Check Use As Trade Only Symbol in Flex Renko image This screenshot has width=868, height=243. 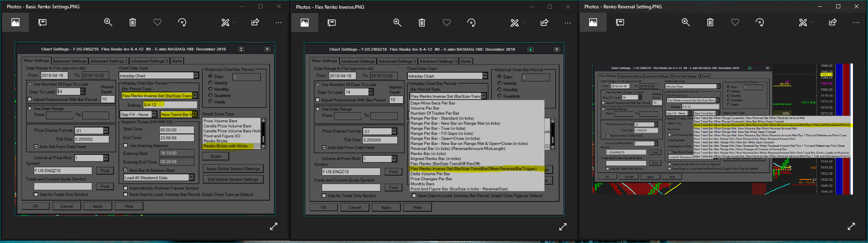[324, 196]
